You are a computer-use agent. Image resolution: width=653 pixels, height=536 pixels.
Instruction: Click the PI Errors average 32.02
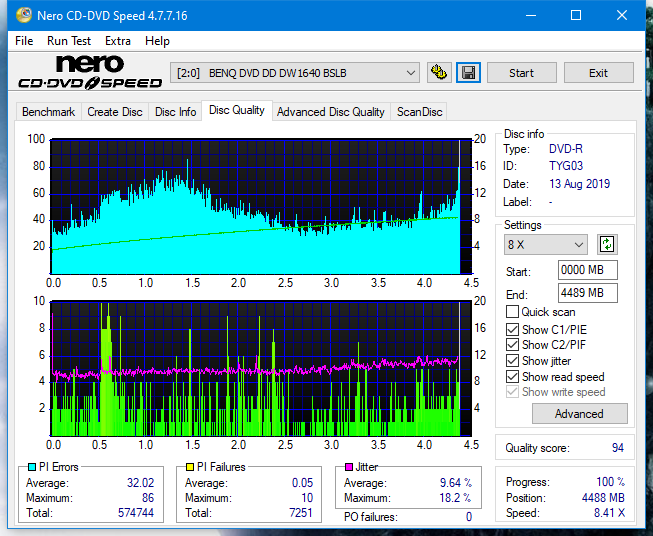click(140, 483)
